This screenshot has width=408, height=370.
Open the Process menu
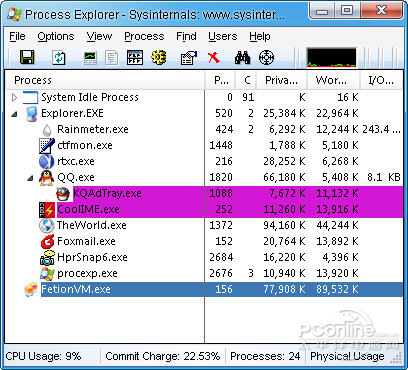(x=144, y=36)
